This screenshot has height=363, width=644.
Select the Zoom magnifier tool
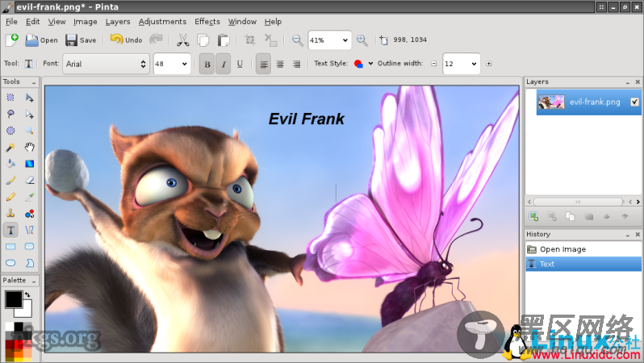(29, 131)
